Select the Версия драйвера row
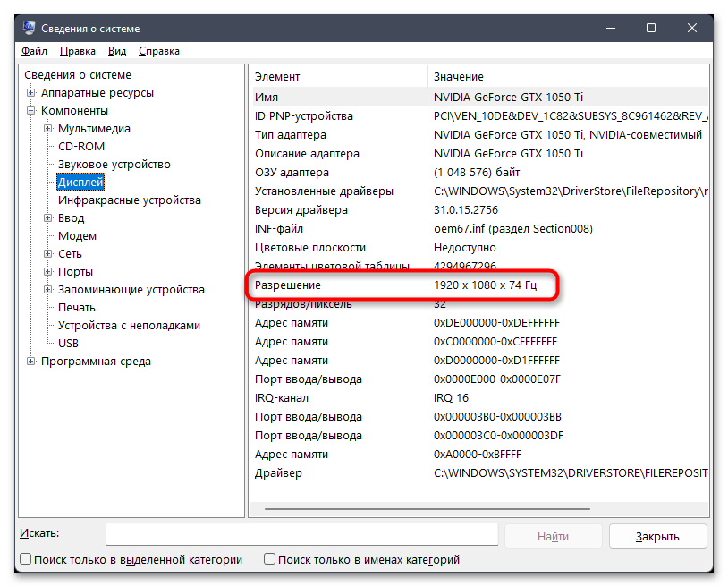The width and height of the screenshot is (728, 587). pos(480,210)
